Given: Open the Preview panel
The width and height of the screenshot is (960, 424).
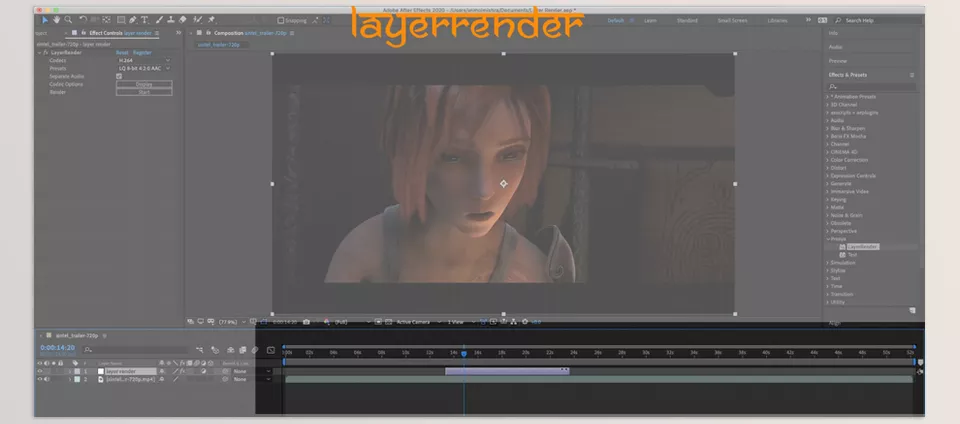Looking at the screenshot, I should [838, 61].
